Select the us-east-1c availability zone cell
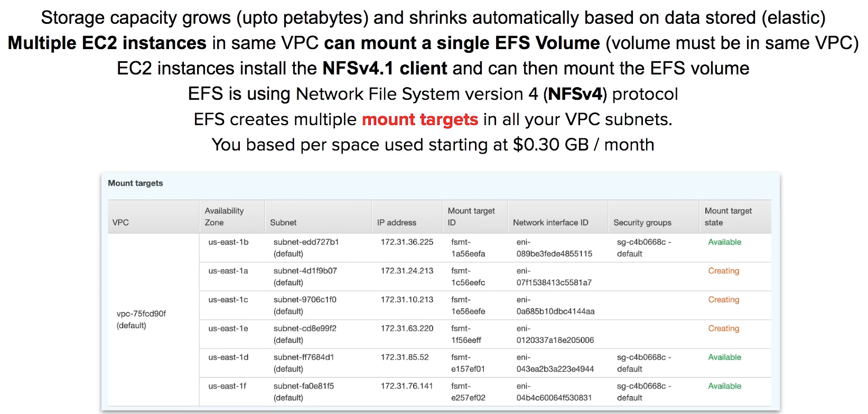Screen dimensions: 868x414 click(x=228, y=299)
